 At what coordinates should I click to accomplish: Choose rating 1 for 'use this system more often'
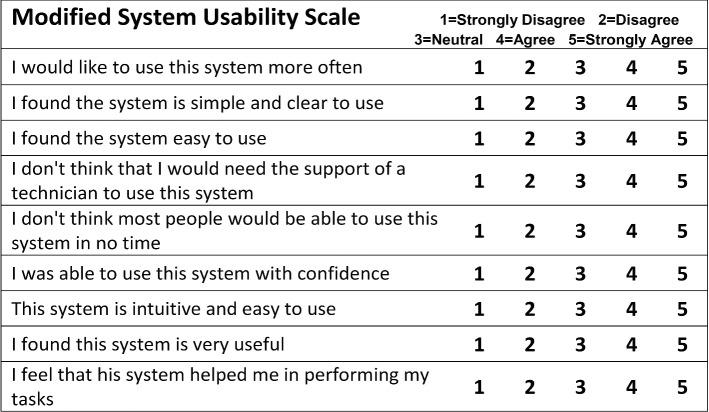[x=479, y=68]
